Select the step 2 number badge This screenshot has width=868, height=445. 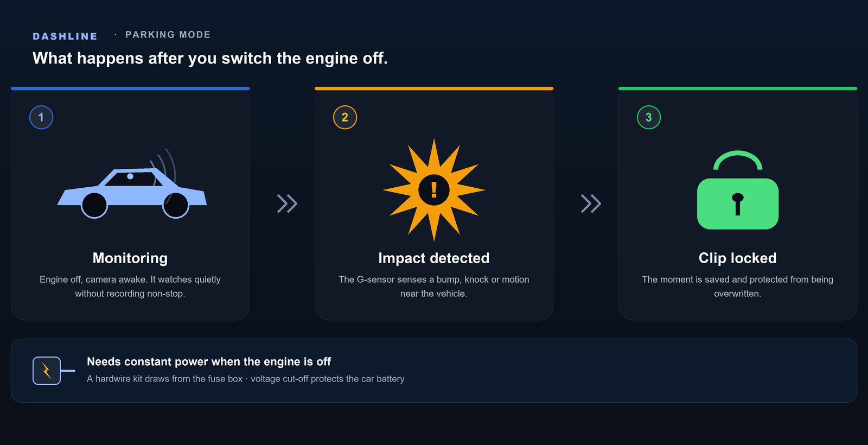coord(345,117)
